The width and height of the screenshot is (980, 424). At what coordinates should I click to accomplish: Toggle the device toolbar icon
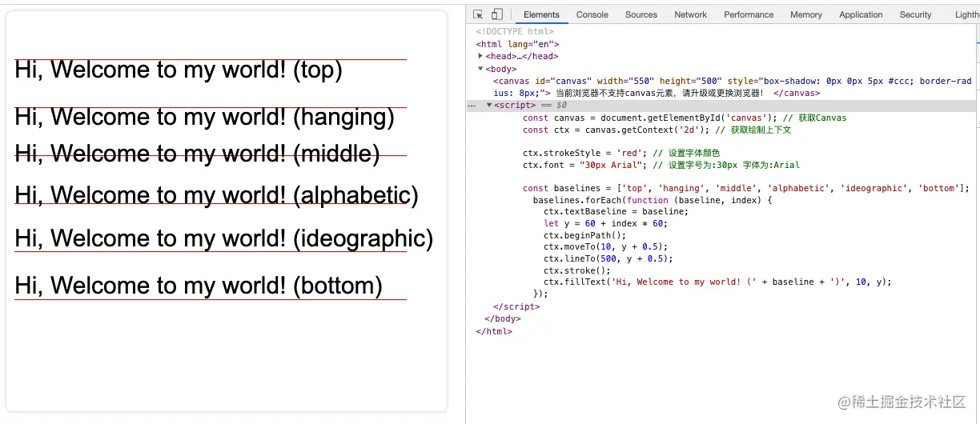tap(497, 14)
